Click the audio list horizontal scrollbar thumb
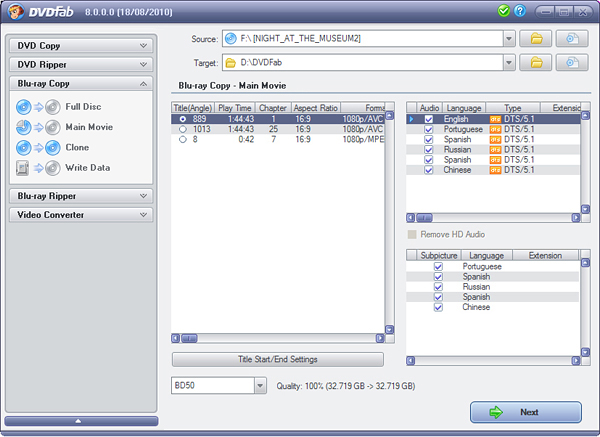The height and width of the screenshot is (437, 600). [x=424, y=218]
